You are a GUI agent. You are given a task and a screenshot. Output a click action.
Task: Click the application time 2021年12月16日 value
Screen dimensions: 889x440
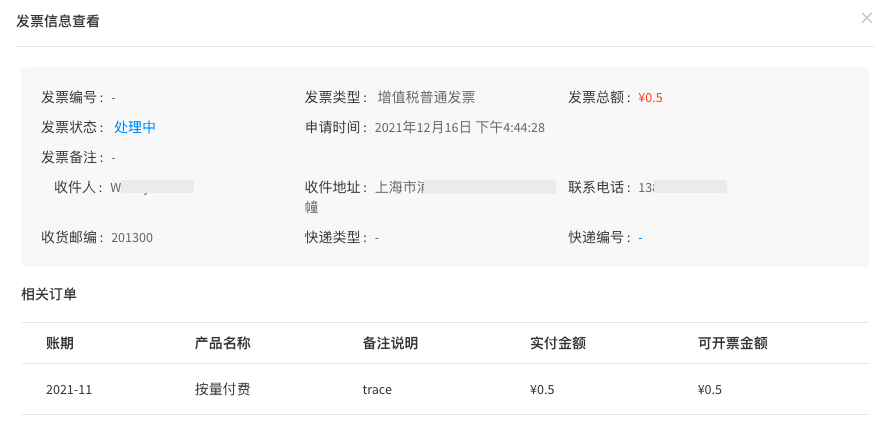click(x=460, y=128)
